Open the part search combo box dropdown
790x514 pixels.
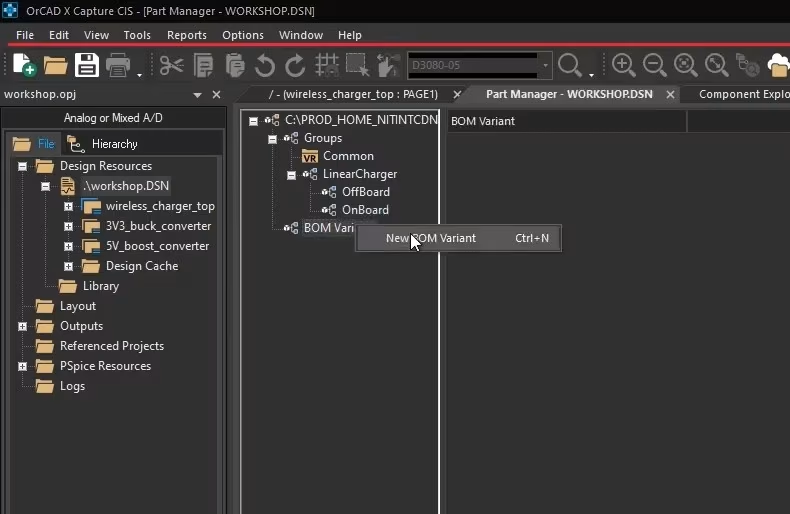tap(545, 66)
